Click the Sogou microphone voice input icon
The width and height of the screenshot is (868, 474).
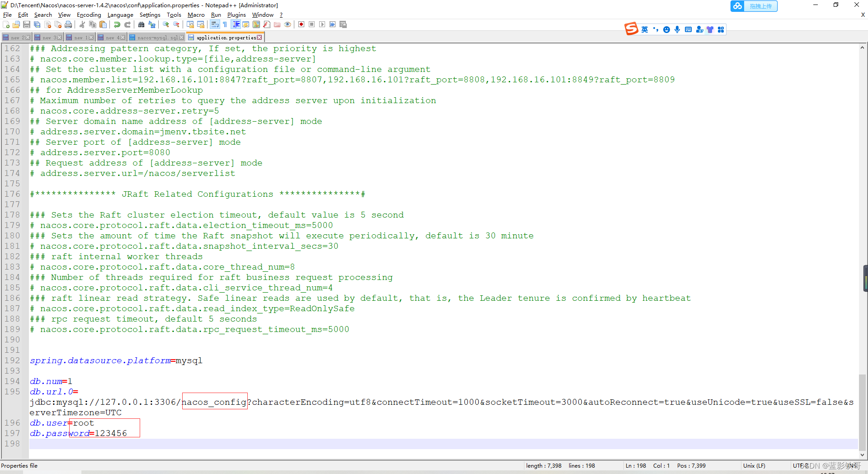point(677,29)
